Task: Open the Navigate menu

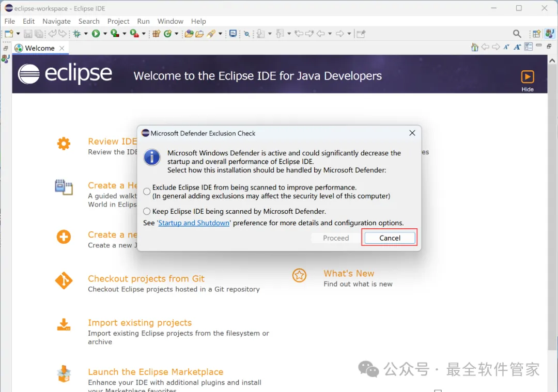Action: coord(57,21)
